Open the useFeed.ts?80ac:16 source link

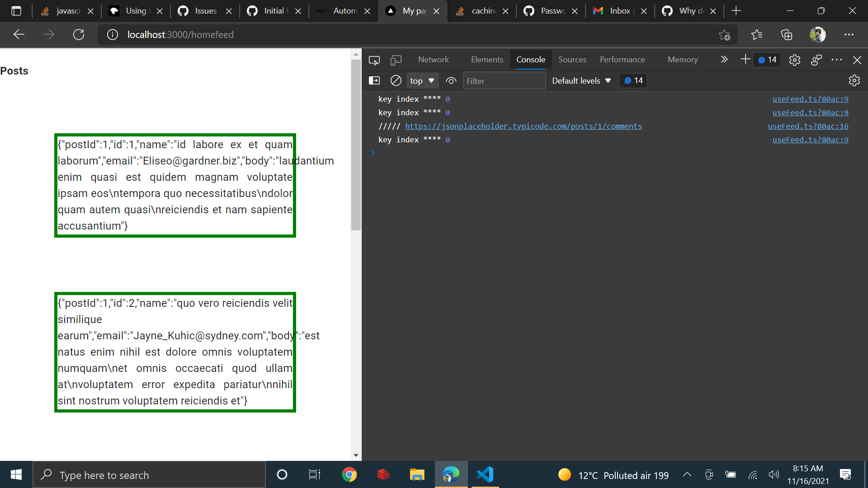[x=808, y=126]
